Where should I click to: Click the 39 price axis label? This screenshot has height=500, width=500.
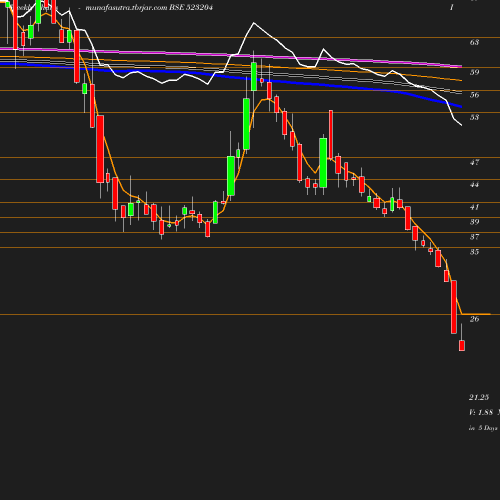point(474,222)
